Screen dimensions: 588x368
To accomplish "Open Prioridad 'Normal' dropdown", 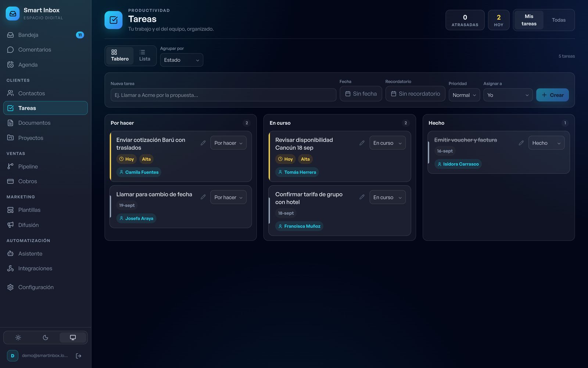I will (x=464, y=95).
